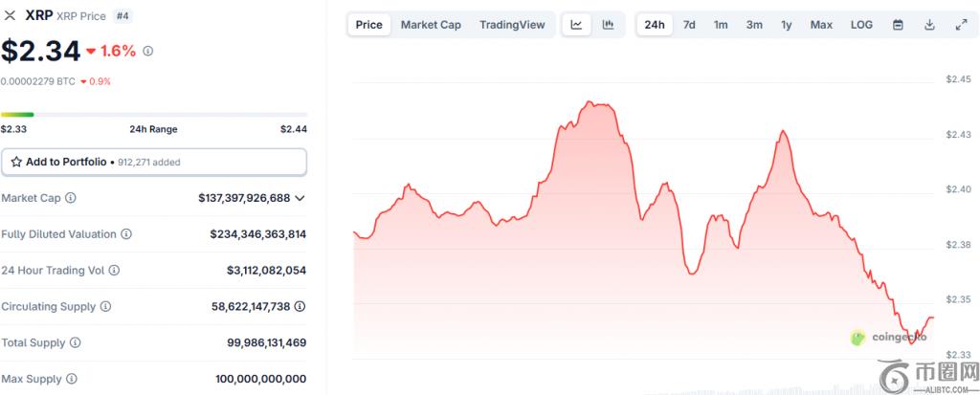The height and width of the screenshot is (395, 980).
Task: Switch to the TradingView tab
Action: click(511, 25)
